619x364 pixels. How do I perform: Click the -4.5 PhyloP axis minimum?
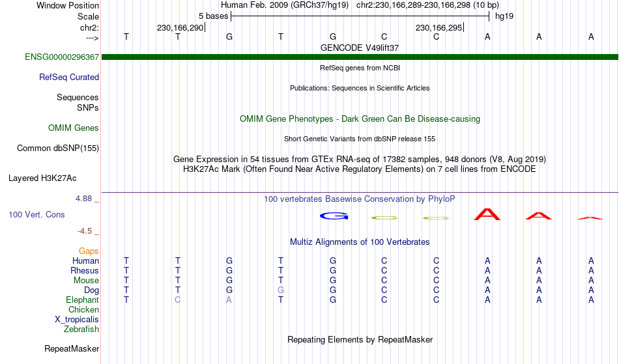[x=85, y=231]
